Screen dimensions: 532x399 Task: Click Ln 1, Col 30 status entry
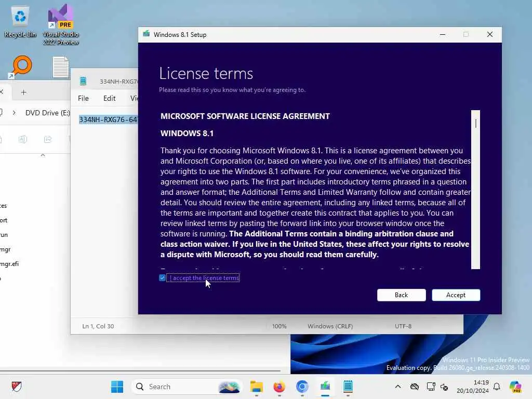tap(98, 326)
